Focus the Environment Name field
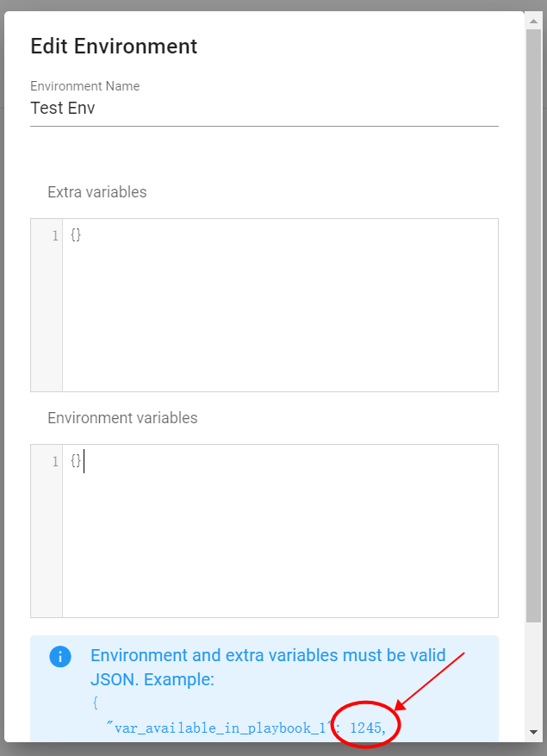The width and height of the screenshot is (547, 756). [264, 109]
